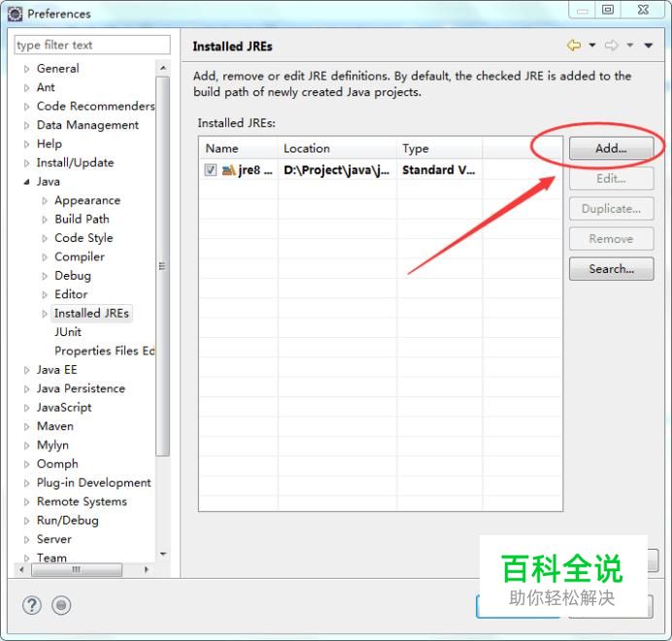Open the forward history dropdown arrow
This screenshot has height=641, width=672.
[x=630, y=45]
